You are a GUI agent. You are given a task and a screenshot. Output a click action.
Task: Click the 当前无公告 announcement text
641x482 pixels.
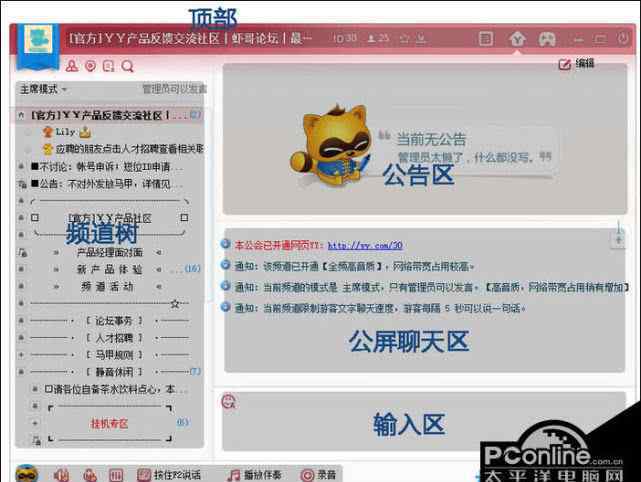pyautogui.click(x=431, y=139)
